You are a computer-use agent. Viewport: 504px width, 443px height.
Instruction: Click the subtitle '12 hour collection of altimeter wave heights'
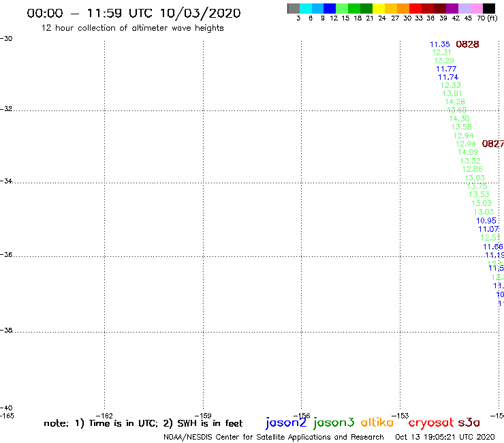click(132, 28)
